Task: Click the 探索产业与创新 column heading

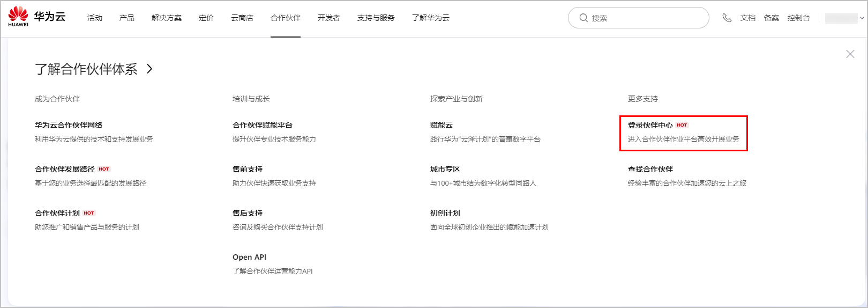Action: pyautogui.click(x=457, y=99)
